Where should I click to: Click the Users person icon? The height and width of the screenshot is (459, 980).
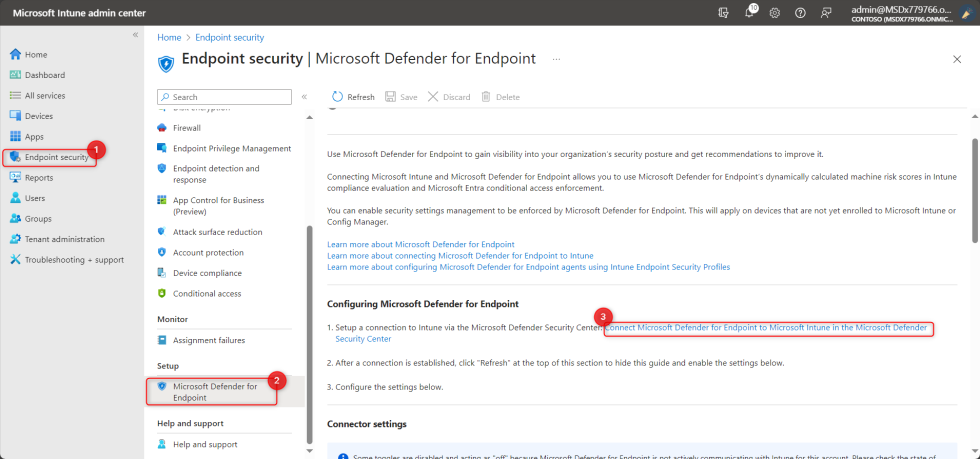pyautogui.click(x=16, y=198)
